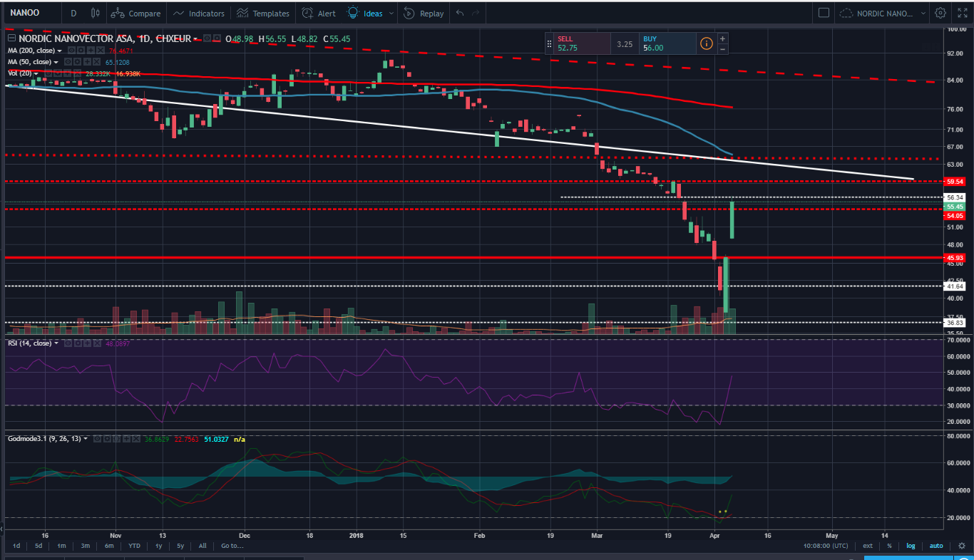Screen dimensions: 974x560
Task: Undo last chart action
Action: tap(460, 13)
